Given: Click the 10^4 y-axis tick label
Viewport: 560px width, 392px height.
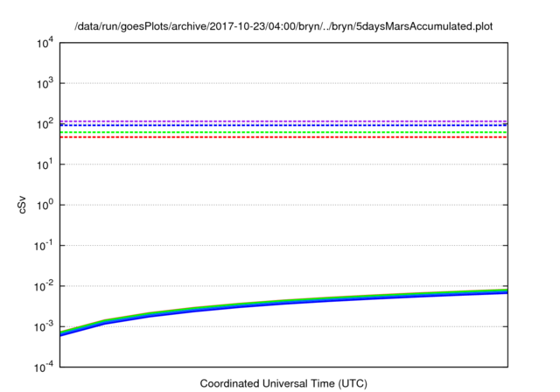Looking at the screenshot, I should coord(45,44).
